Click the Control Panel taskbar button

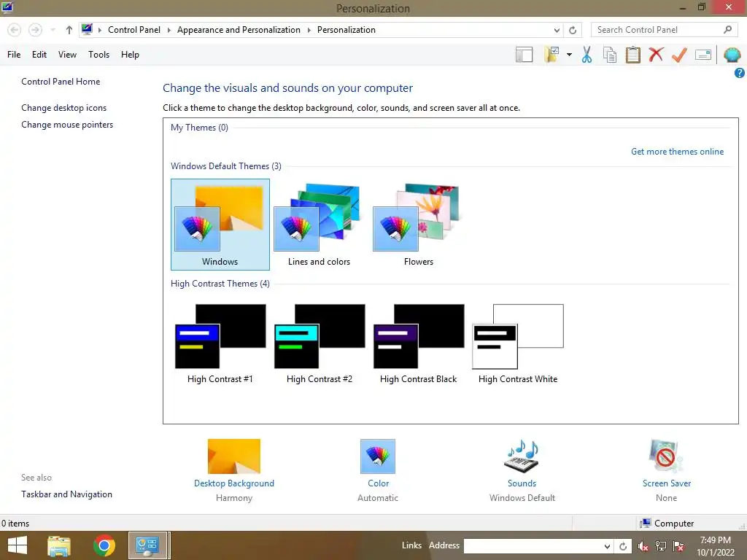147,545
